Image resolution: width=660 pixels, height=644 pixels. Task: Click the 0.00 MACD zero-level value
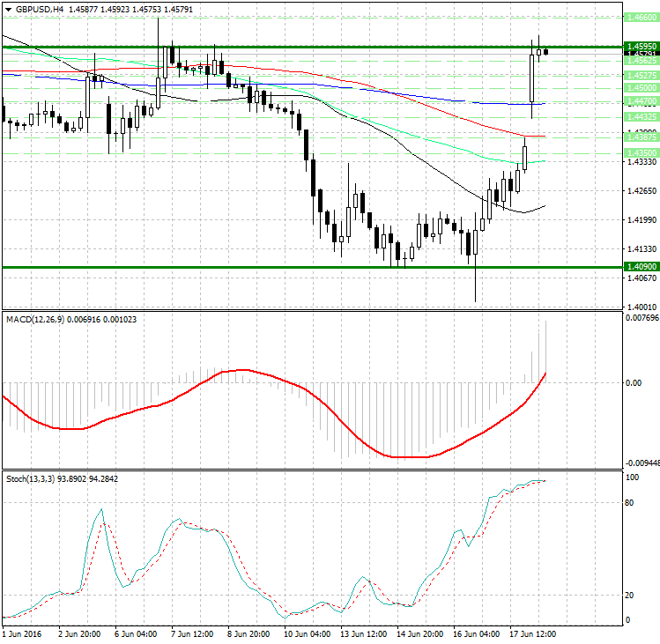(x=634, y=382)
